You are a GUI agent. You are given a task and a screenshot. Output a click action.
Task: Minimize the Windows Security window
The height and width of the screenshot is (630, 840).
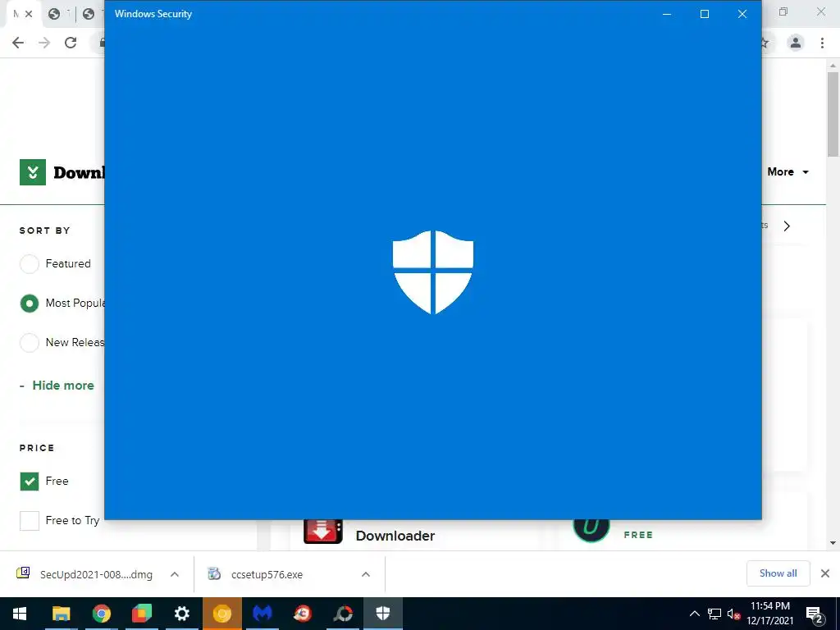coord(667,14)
